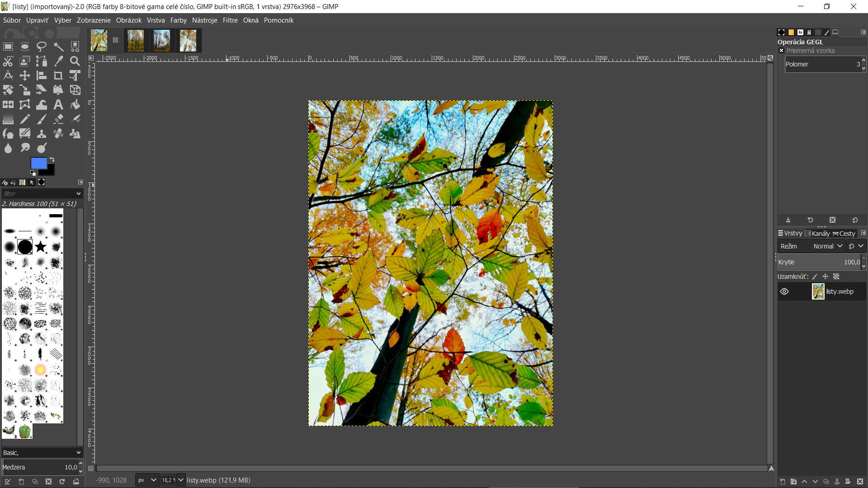Select the Clone stamp tool
868x488 pixels.
[42, 134]
